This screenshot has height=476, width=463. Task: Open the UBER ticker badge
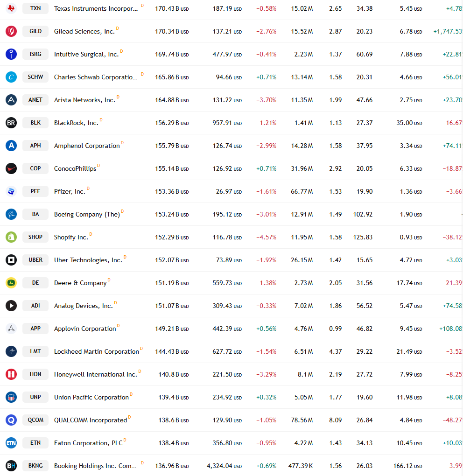pyautogui.click(x=35, y=260)
